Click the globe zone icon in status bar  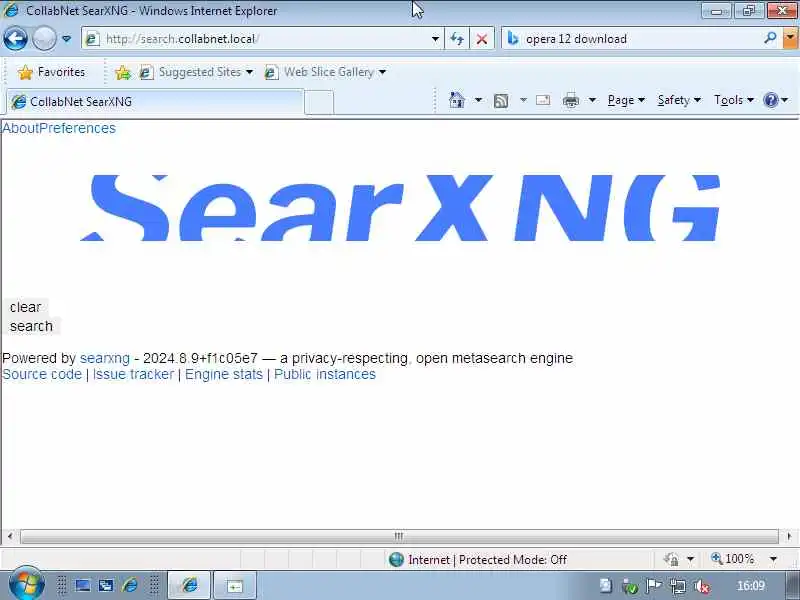[396, 560]
